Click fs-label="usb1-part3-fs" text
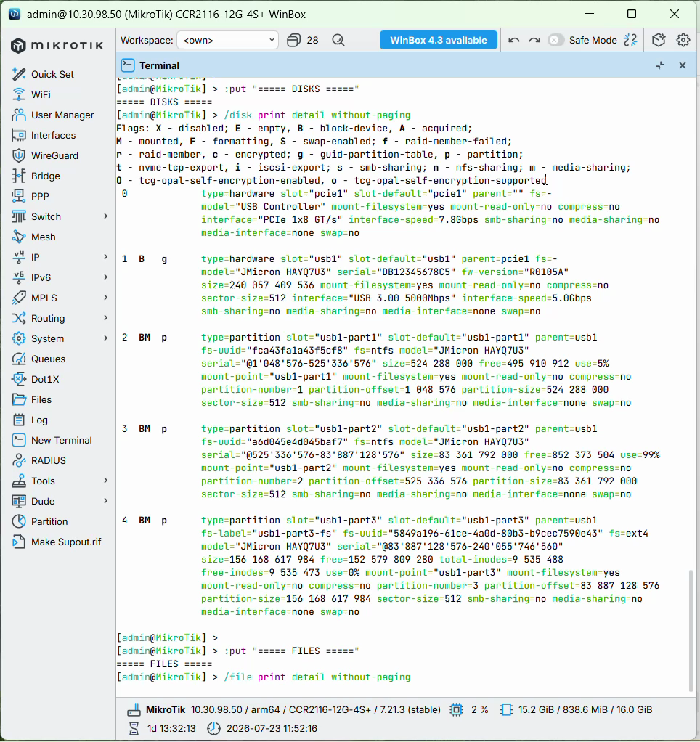700x742 pixels. pos(269,534)
